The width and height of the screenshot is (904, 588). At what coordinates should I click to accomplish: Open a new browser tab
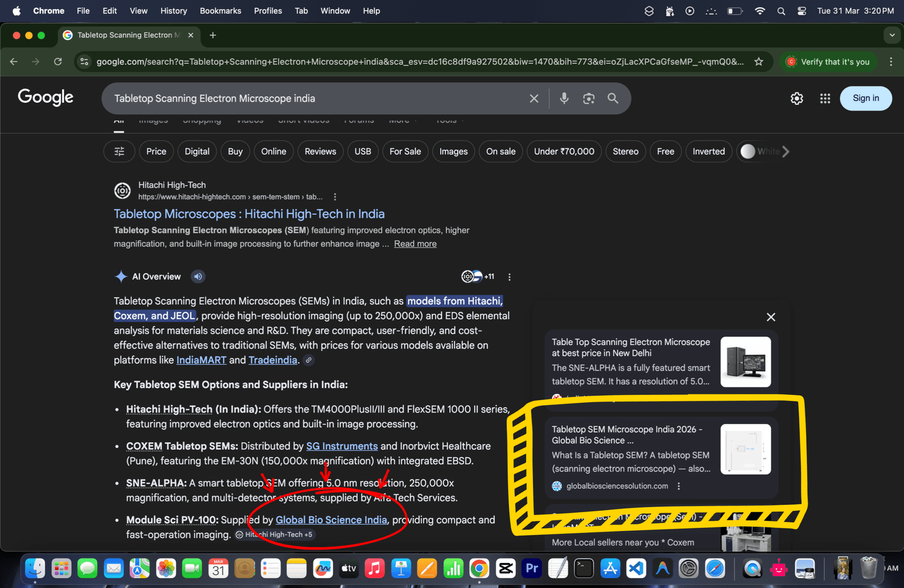coord(213,35)
